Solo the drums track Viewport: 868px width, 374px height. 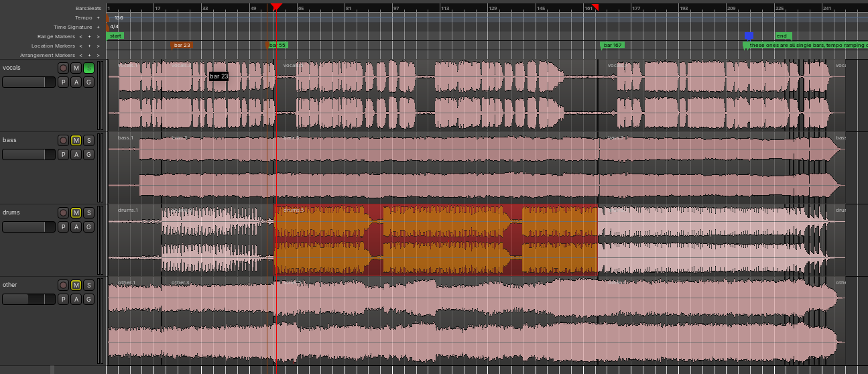tap(88, 212)
